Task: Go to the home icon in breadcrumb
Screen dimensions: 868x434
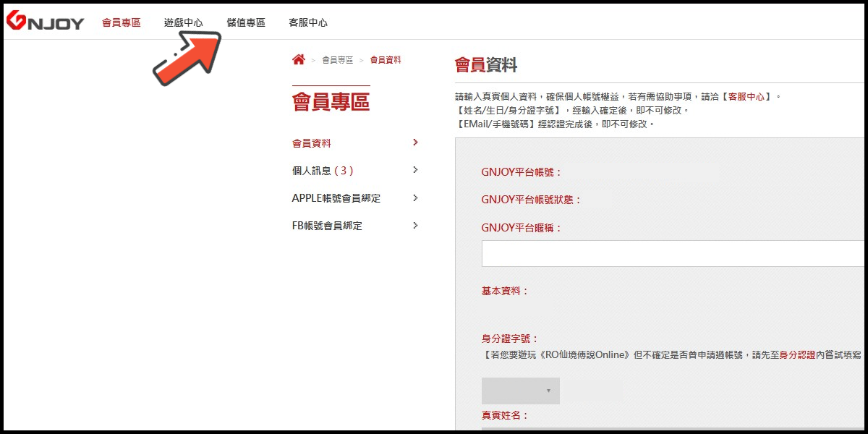Action: point(299,59)
